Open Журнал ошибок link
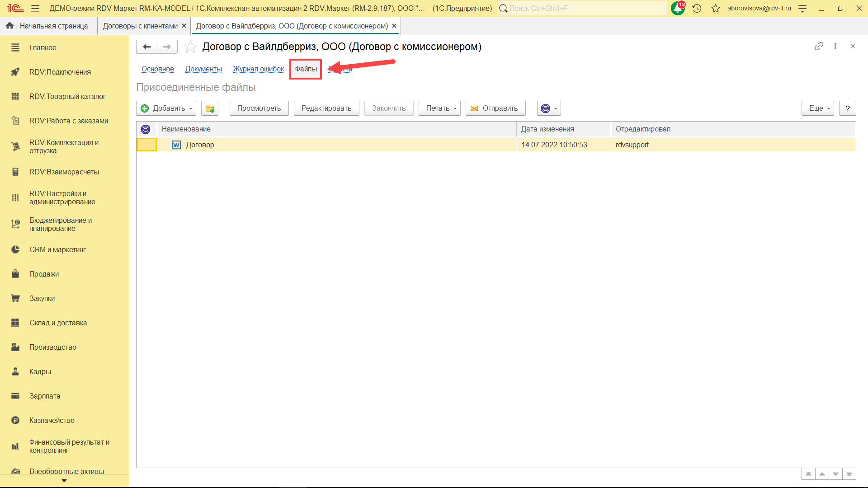The height and width of the screenshot is (488, 868). 258,69
